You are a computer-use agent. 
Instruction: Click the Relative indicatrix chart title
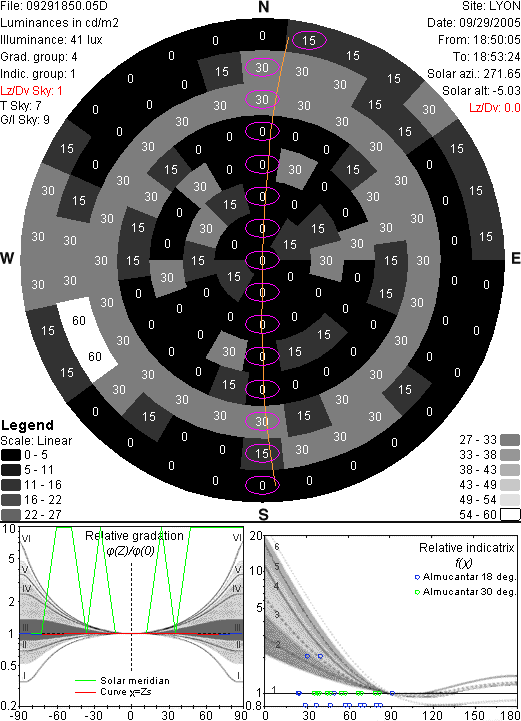[466, 548]
